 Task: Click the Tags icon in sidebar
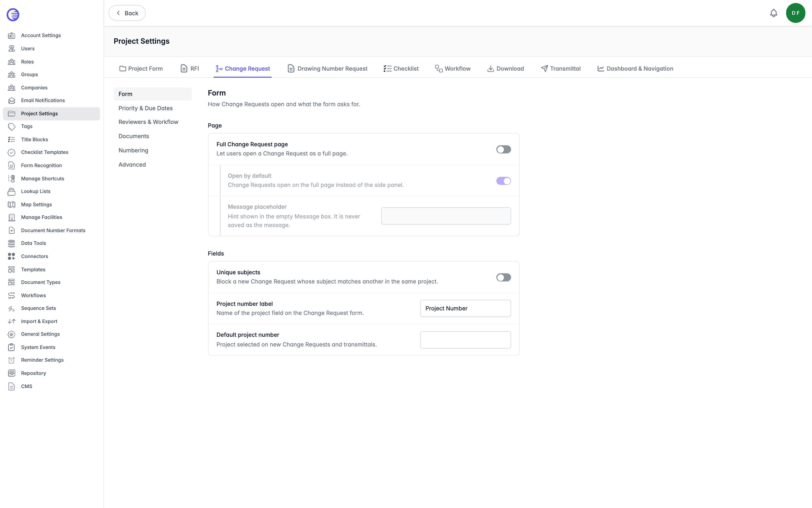(12, 126)
